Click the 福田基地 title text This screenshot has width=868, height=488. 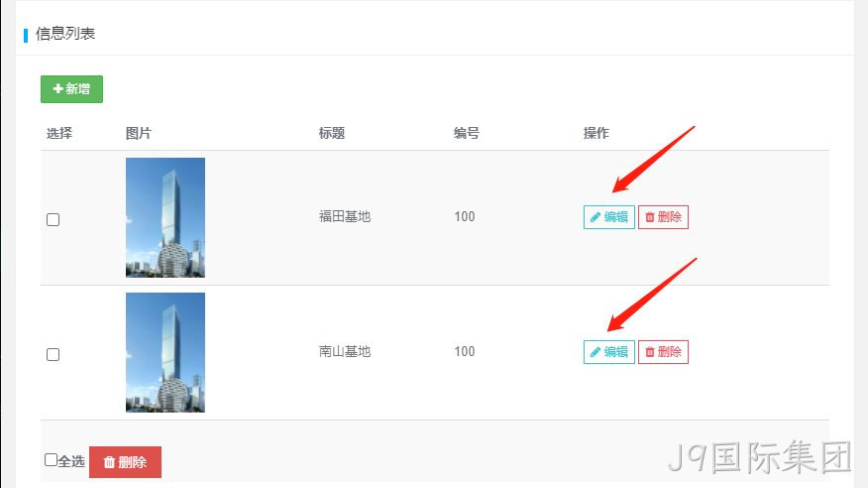coord(344,216)
